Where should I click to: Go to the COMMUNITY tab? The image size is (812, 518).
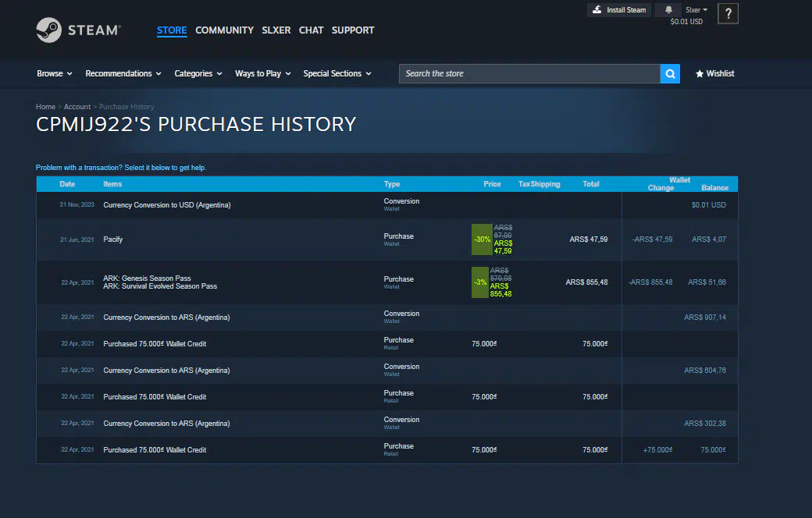pyautogui.click(x=224, y=30)
